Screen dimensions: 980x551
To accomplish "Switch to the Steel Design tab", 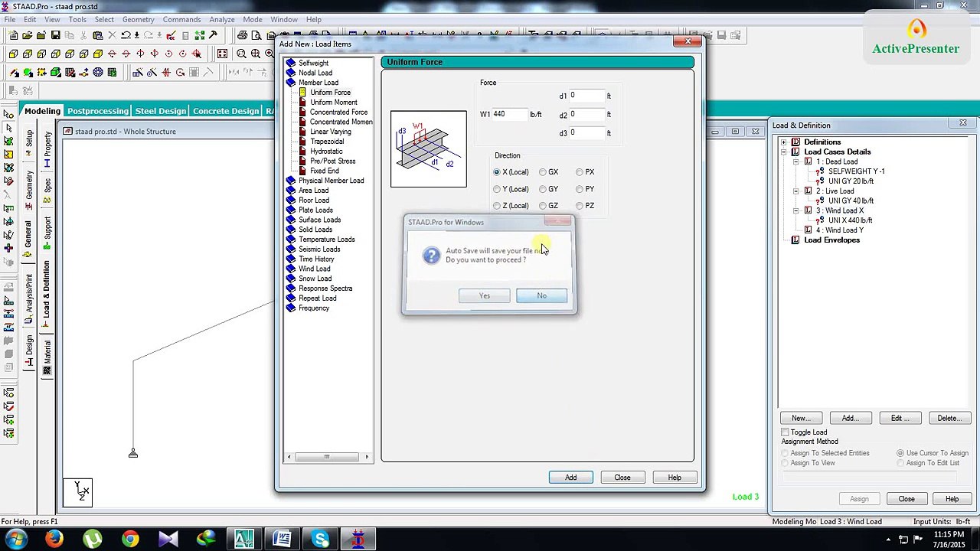I will 161,111.
